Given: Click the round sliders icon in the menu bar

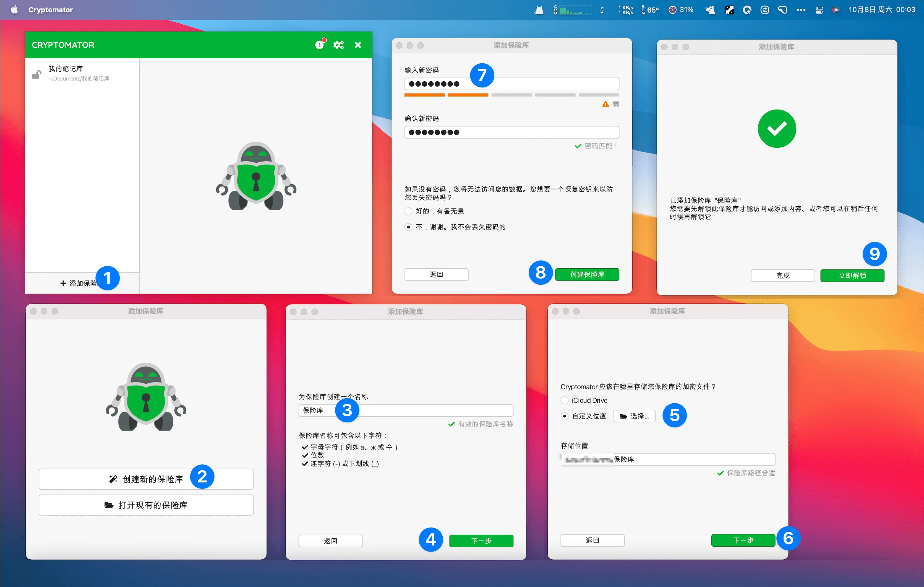Looking at the screenshot, I should click(765, 10).
